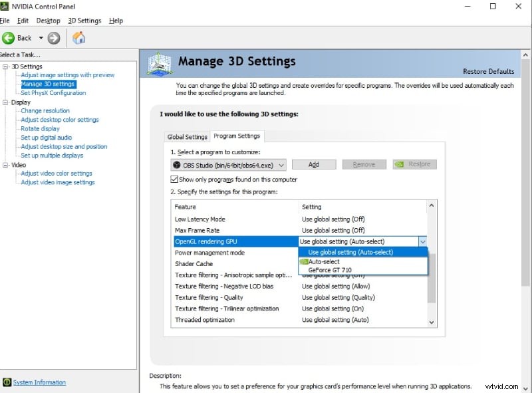
Task: Open the OBS Studio program dropdown
Action: coord(281,164)
